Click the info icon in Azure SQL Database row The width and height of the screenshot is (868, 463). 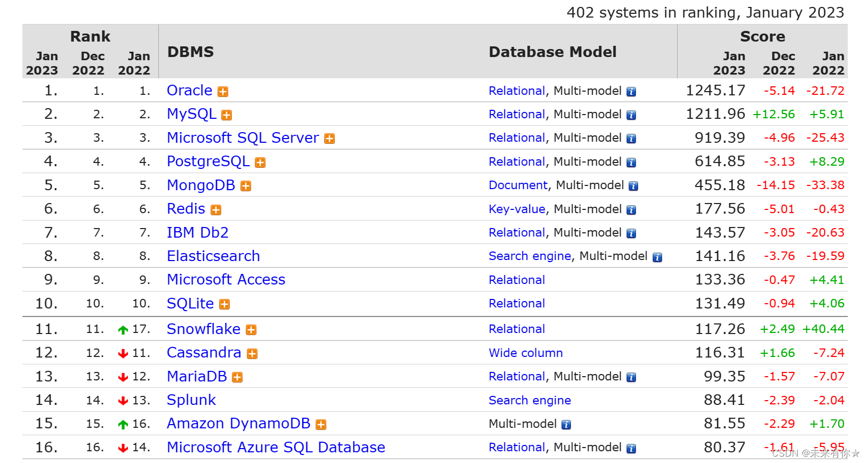point(631,449)
